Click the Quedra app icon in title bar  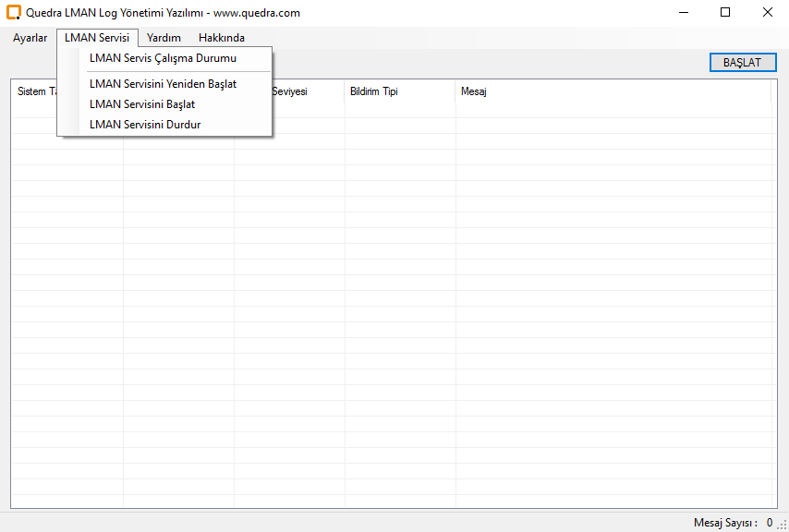coord(13,13)
